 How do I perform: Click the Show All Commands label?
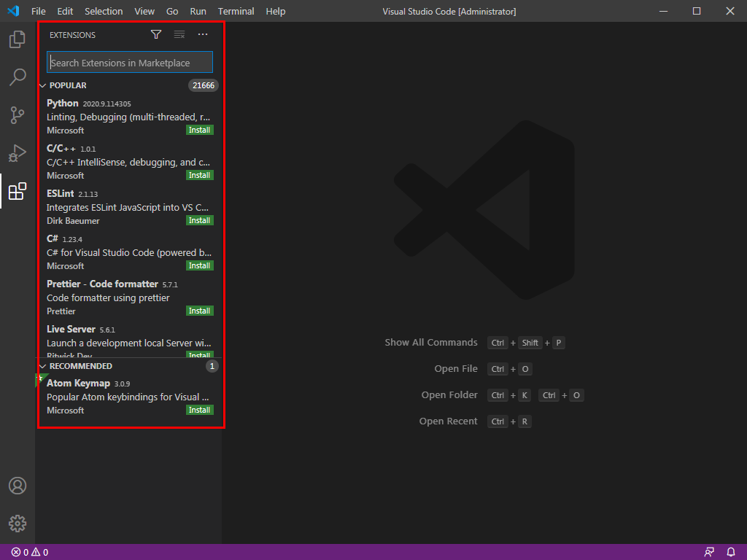click(x=431, y=343)
